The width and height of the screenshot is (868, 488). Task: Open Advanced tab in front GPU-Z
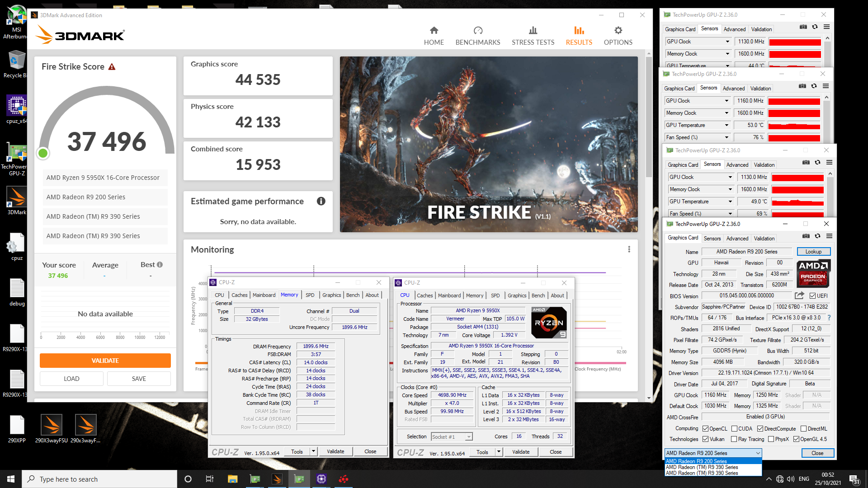pos(737,239)
